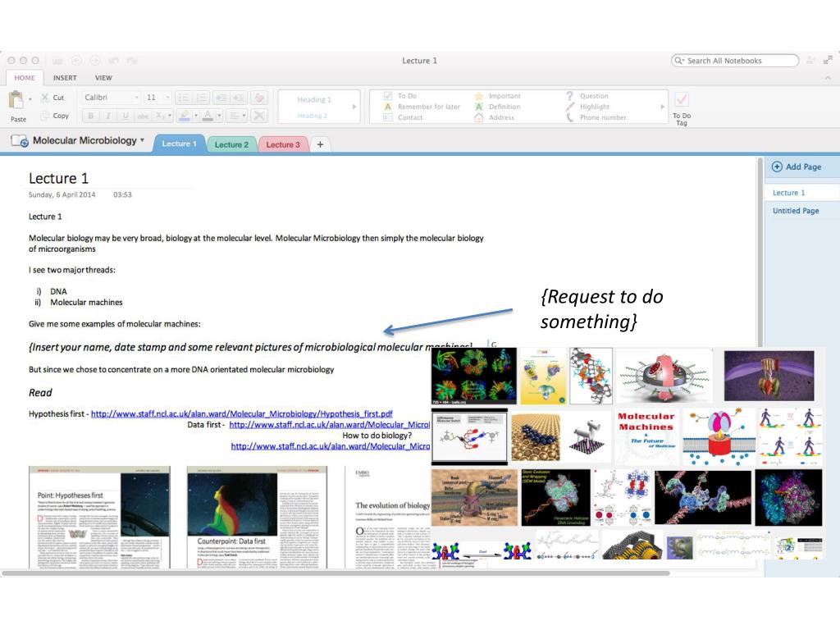Click the numbered list icon
This screenshot has width=840, height=630.
coord(202,98)
